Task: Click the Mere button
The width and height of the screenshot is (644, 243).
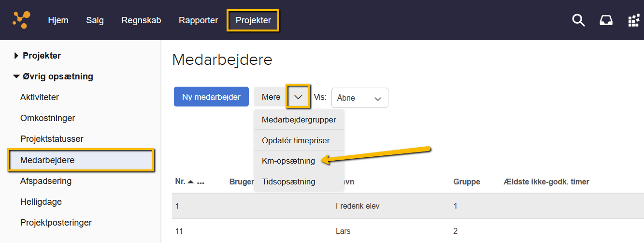Action: (x=271, y=97)
